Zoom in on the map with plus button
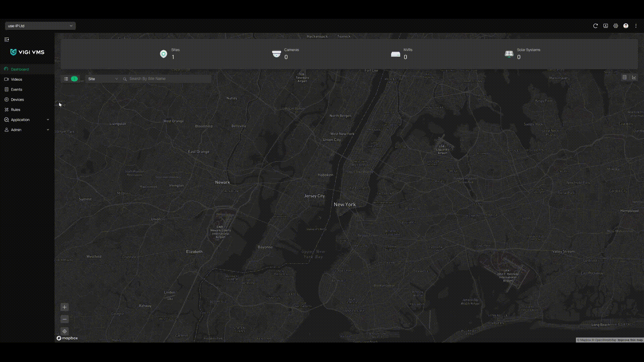Image resolution: width=644 pixels, height=362 pixels. (x=64, y=307)
